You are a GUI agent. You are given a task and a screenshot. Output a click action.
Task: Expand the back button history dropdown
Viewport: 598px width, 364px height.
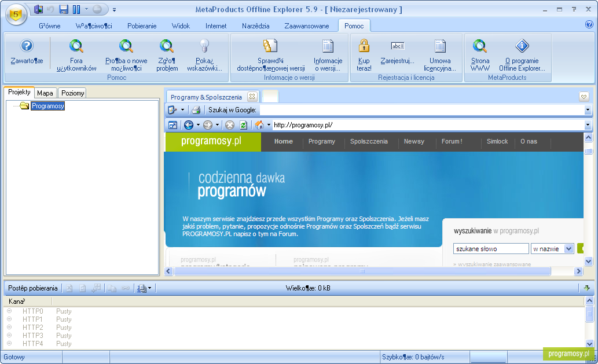coord(198,125)
